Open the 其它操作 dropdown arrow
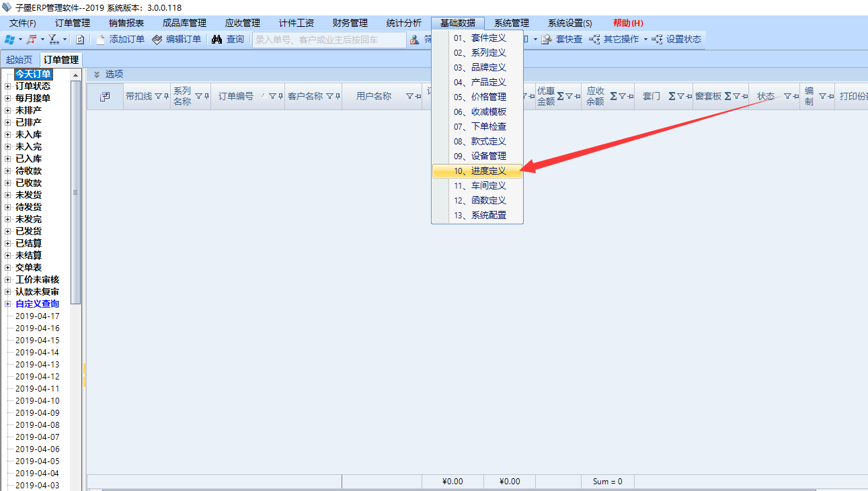 [645, 40]
